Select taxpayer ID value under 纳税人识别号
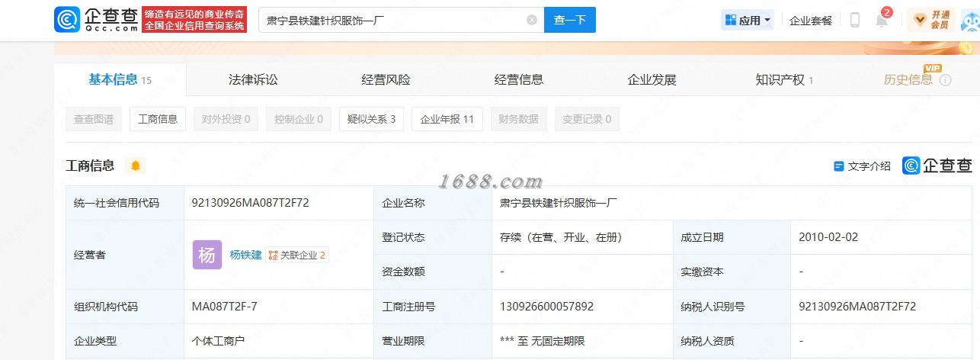Image resolution: width=980 pixels, height=360 pixels. (857, 307)
